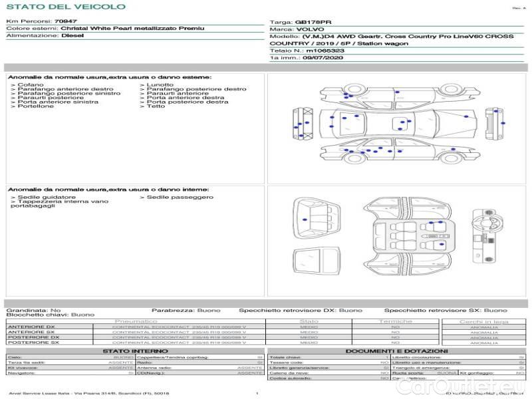Click the 'STATO DEL VEICOLO' heading
The width and height of the screenshot is (532, 399).
pyautogui.click(x=65, y=7)
